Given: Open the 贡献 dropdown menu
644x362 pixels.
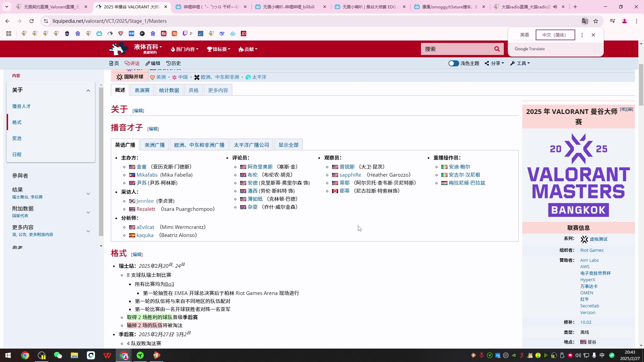Looking at the screenshot, I should (248, 49).
